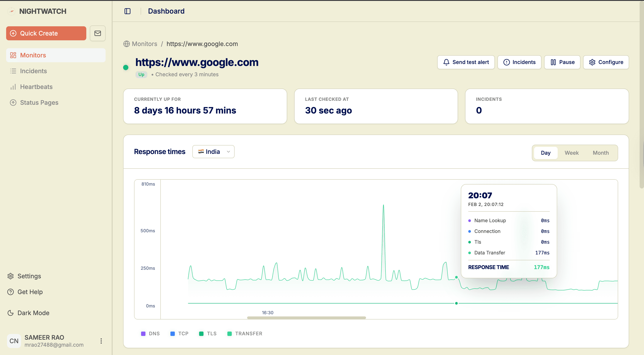This screenshot has width=644, height=355.
Task: Go to the Monitors breadcrumb link
Action: click(x=144, y=44)
